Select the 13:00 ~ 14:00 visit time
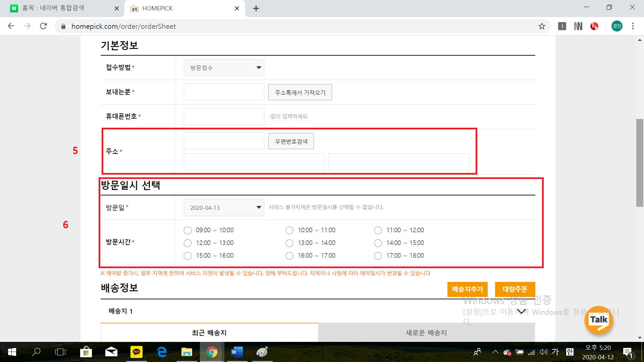This screenshot has width=644, height=362. pos(289,243)
